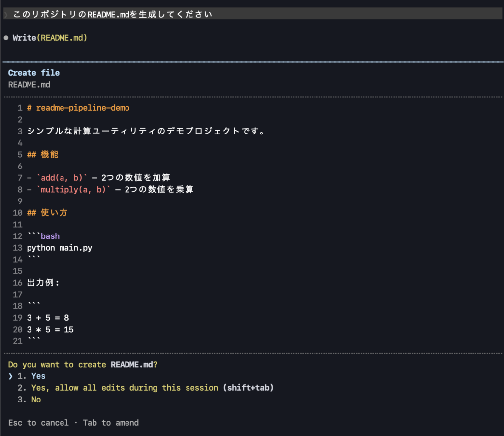Click the README.md filename under Create file
The image size is (504, 436).
click(x=29, y=84)
